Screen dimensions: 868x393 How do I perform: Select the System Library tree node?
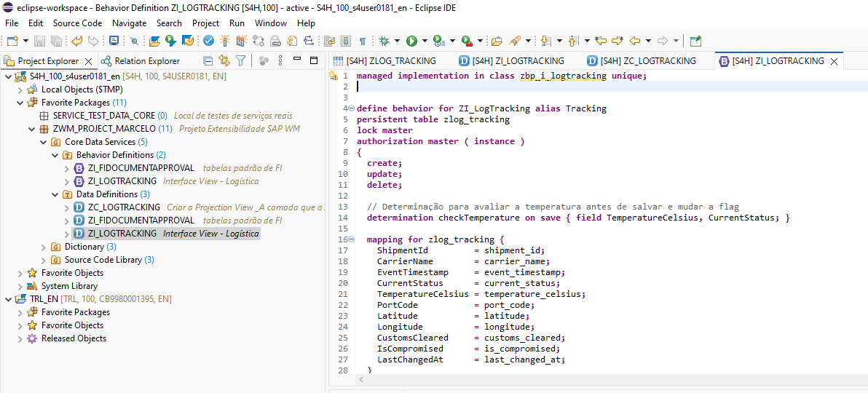click(x=69, y=286)
